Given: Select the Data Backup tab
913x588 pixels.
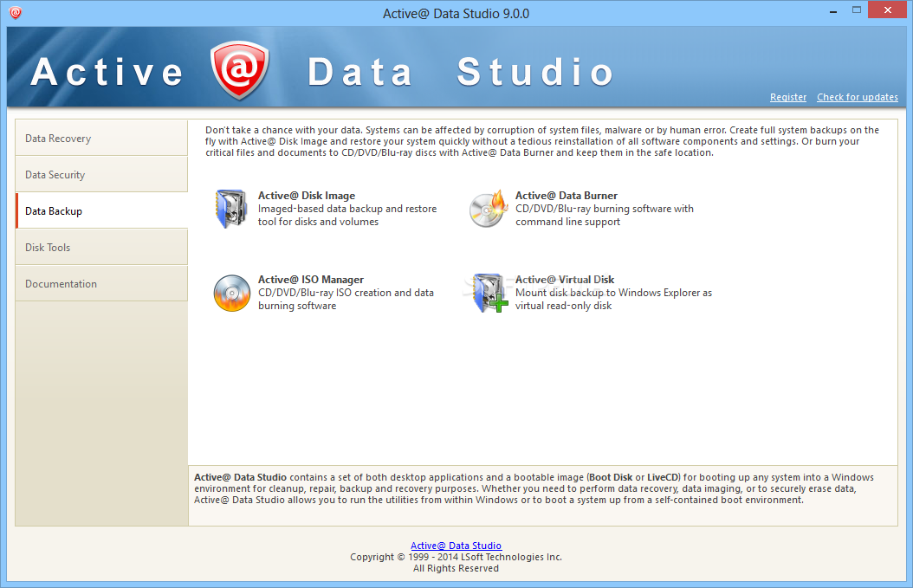Looking at the screenshot, I should click(x=101, y=210).
